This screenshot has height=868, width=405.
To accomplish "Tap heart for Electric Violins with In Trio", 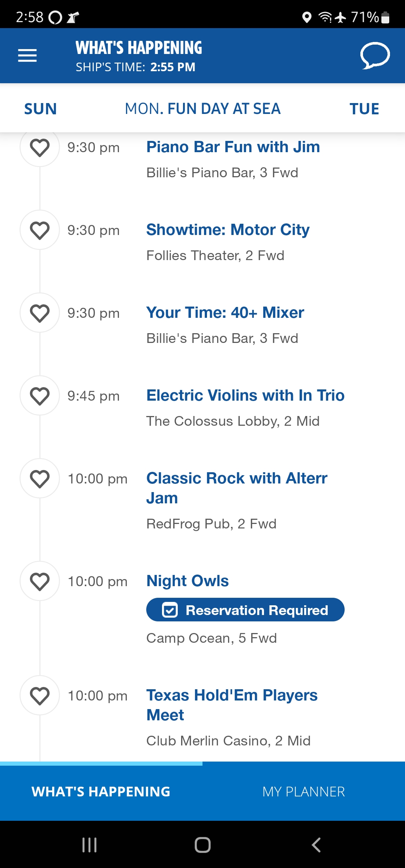I will [x=40, y=396].
